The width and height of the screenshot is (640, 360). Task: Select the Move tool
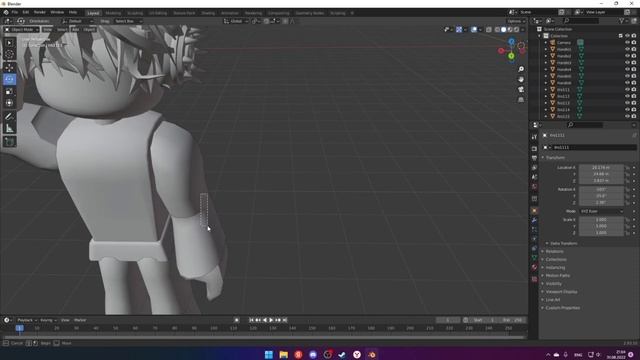click(x=9, y=67)
